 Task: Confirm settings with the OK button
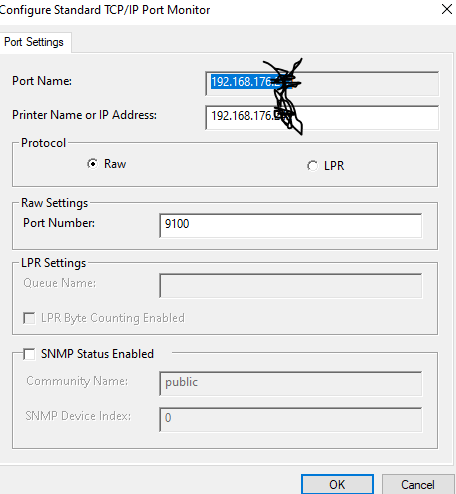click(x=337, y=484)
